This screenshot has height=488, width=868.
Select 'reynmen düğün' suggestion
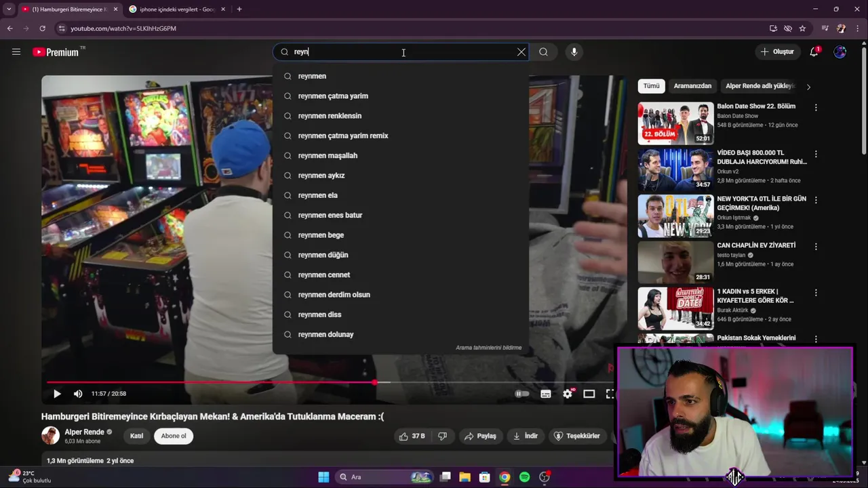[400, 255]
